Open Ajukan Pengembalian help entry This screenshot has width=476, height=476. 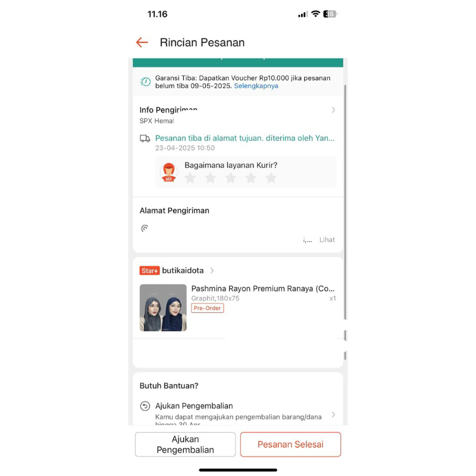click(x=238, y=414)
